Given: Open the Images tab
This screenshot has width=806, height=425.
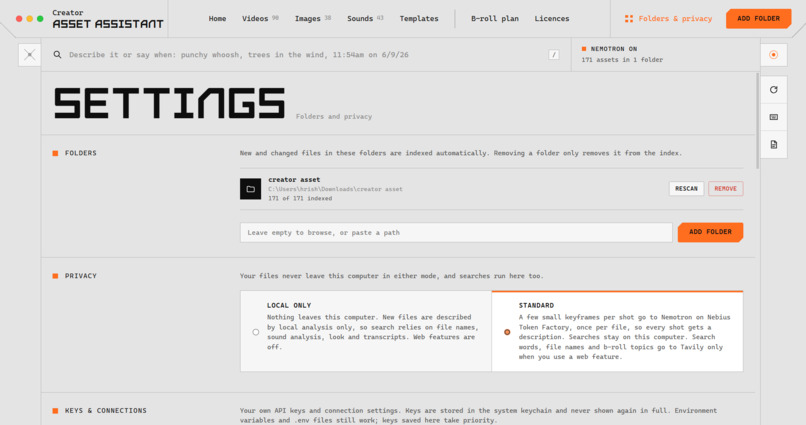Looking at the screenshot, I should [x=313, y=19].
